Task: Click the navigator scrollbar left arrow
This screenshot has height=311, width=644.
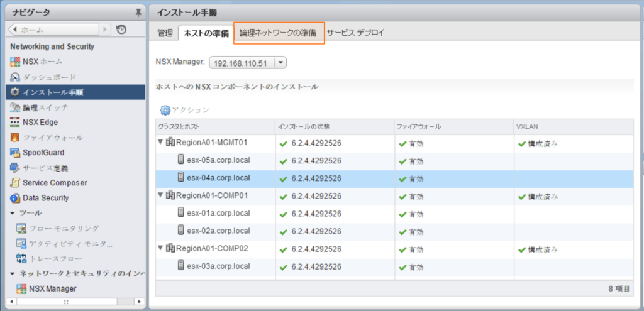Action: (11, 302)
